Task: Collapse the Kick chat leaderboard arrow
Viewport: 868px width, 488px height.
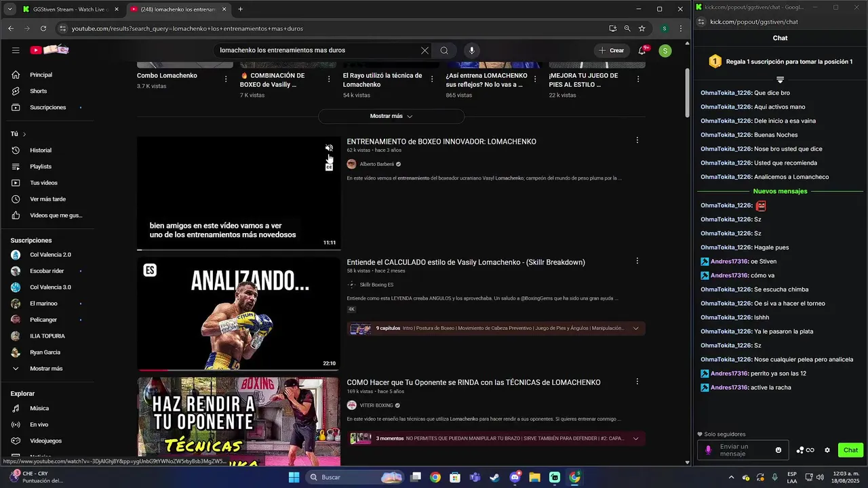Action: coord(780,79)
